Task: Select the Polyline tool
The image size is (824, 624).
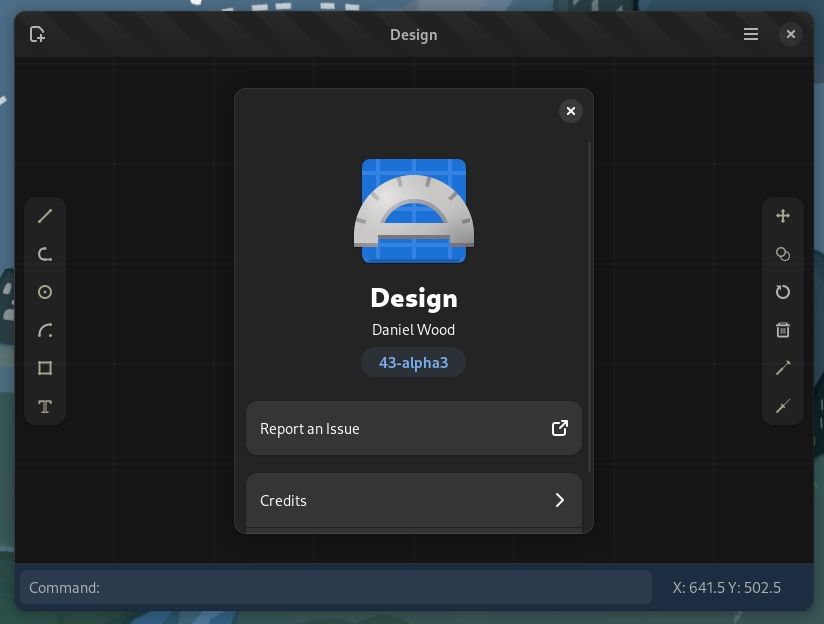Action: (45, 254)
